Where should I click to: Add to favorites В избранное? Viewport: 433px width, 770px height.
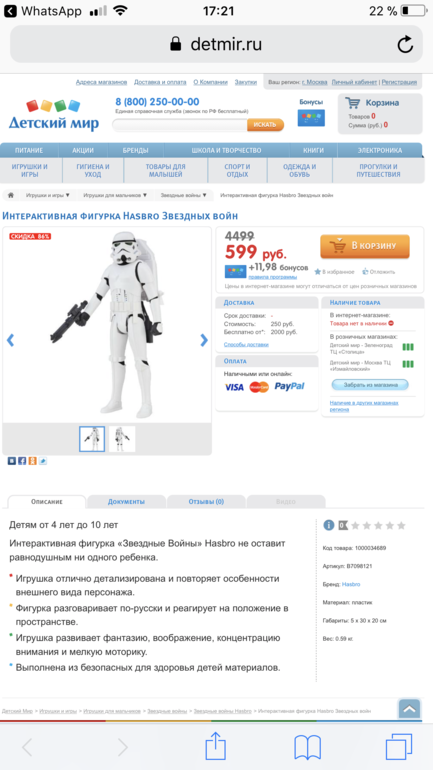[x=334, y=272]
